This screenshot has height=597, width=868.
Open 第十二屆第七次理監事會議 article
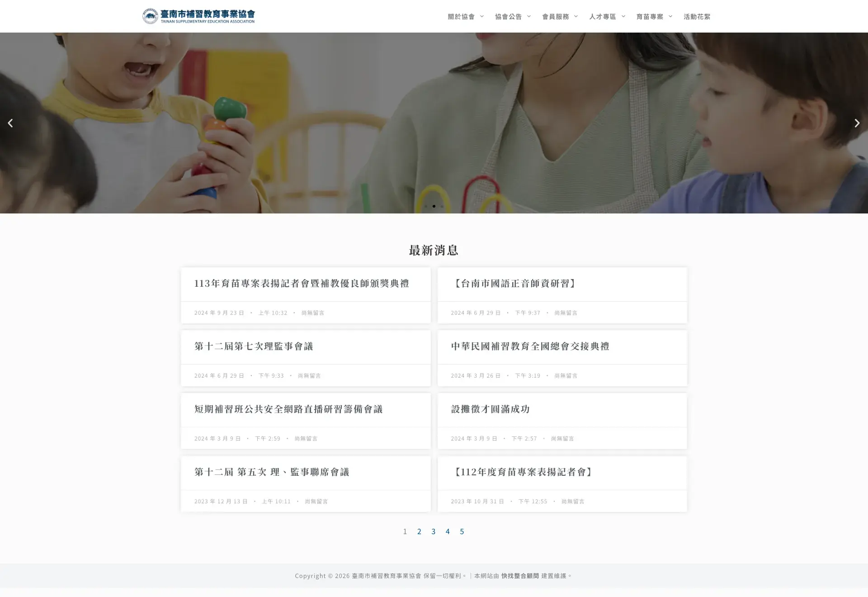coord(254,346)
